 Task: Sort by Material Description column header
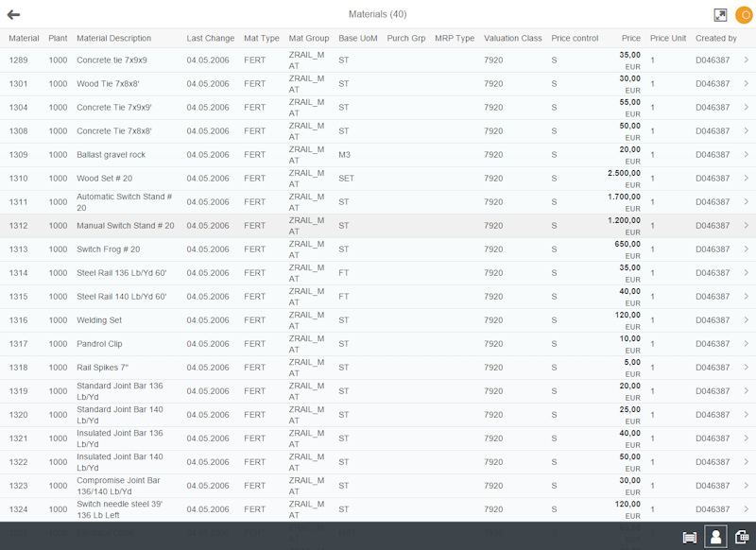click(113, 39)
